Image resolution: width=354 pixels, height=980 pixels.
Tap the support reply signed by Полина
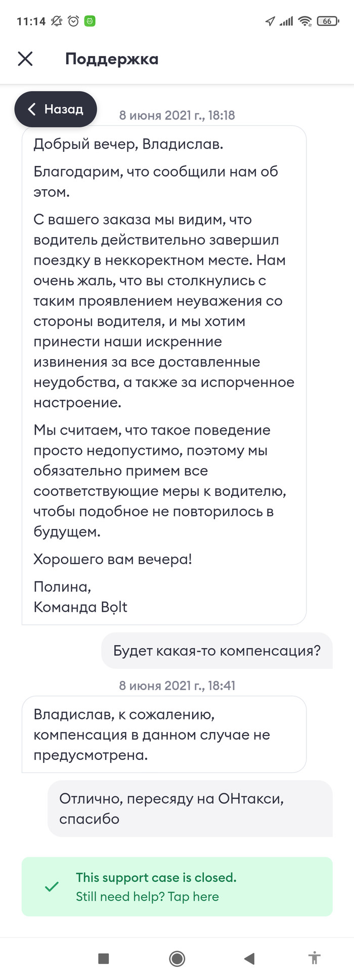tap(164, 374)
